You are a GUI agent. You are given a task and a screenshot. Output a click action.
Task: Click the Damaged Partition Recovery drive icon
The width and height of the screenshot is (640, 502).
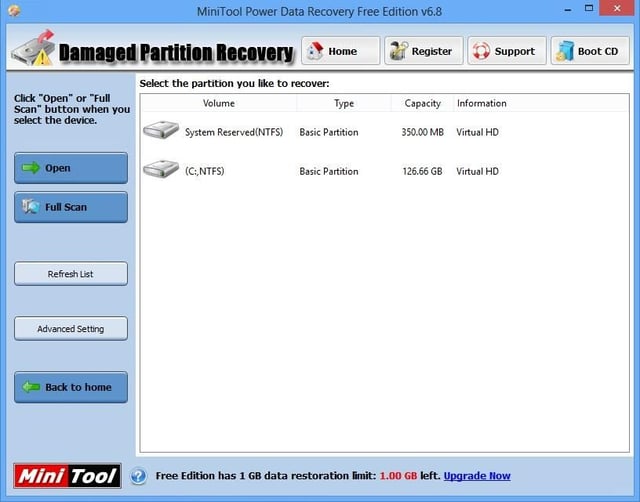33,48
